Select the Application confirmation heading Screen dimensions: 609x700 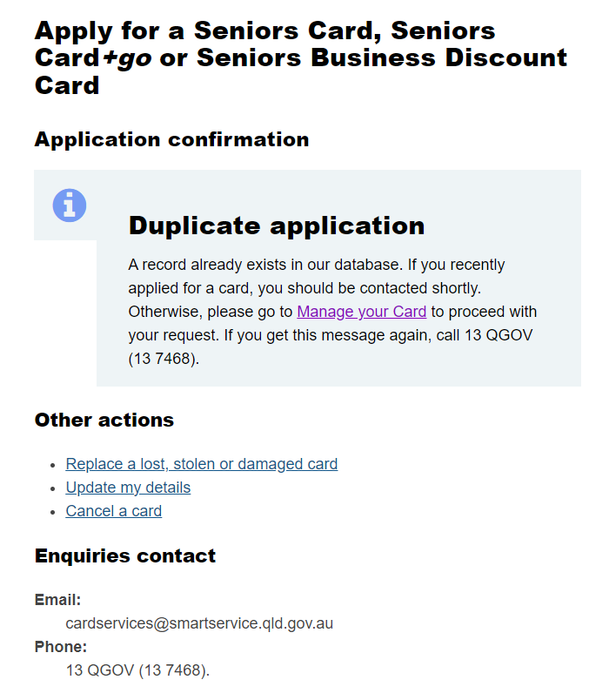pyautogui.click(x=171, y=139)
